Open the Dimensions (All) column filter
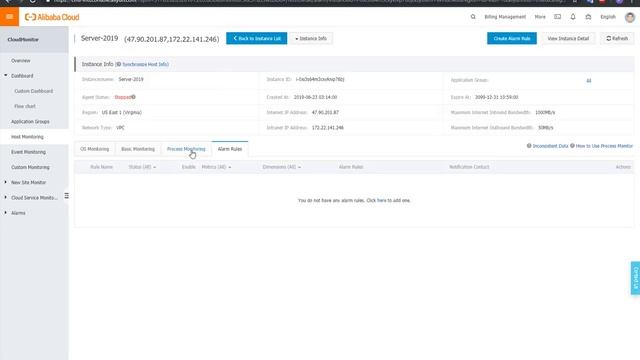 tap(282, 167)
